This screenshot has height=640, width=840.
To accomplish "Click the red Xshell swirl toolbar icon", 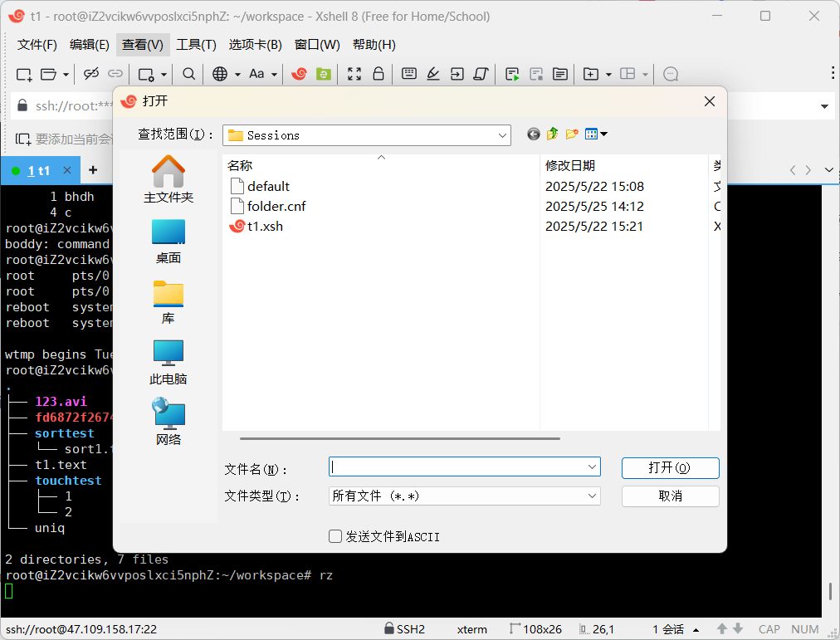I will 299,74.
